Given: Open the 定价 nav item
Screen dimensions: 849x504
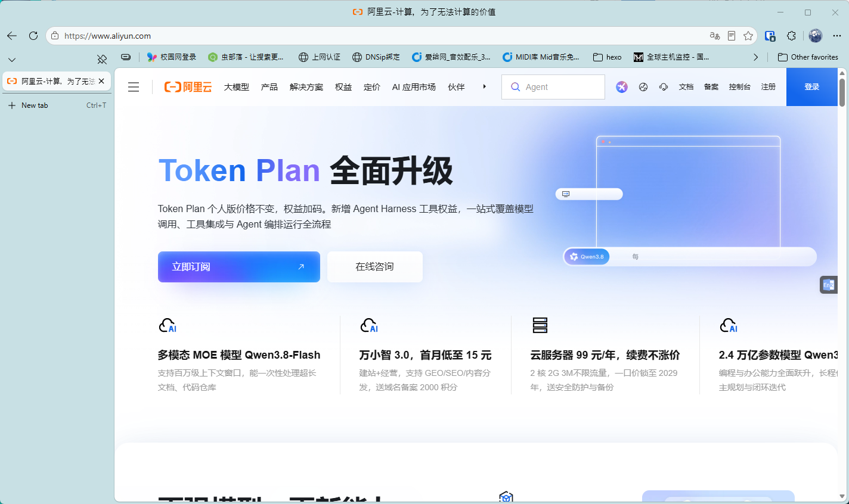Looking at the screenshot, I should (372, 87).
